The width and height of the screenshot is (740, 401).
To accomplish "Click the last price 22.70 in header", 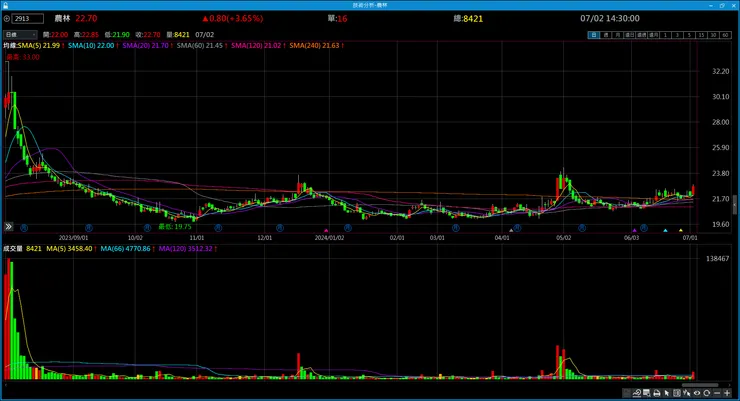I will 86,18.
